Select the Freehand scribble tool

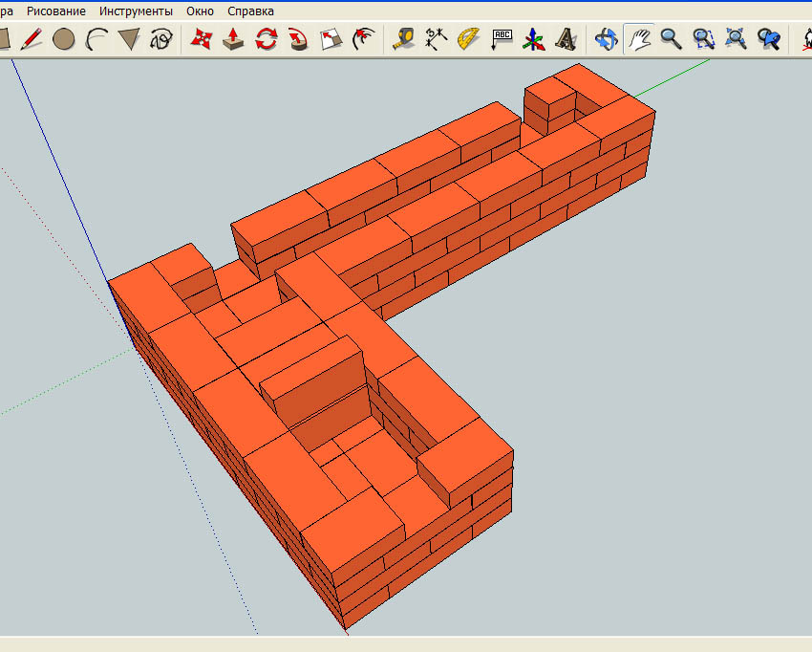pos(161,39)
